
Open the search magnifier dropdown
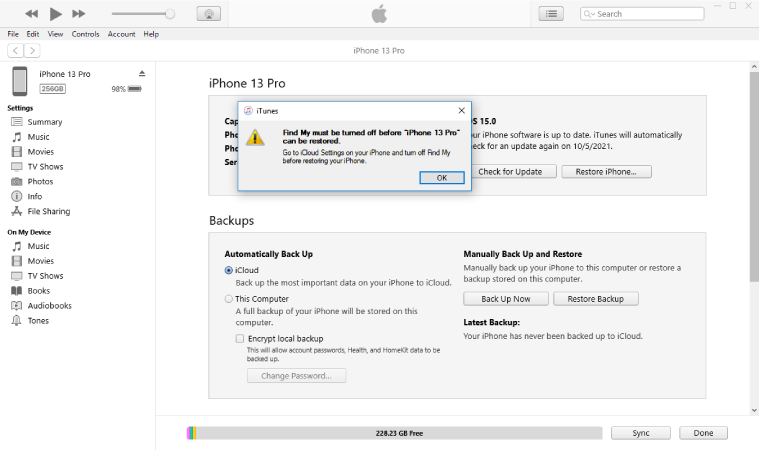pos(589,14)
